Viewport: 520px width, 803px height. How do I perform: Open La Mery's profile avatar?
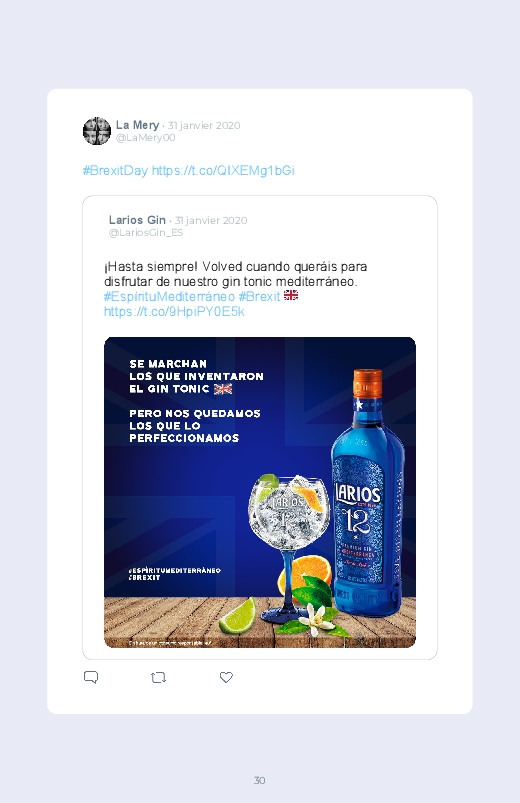click(x=97, y=131)
